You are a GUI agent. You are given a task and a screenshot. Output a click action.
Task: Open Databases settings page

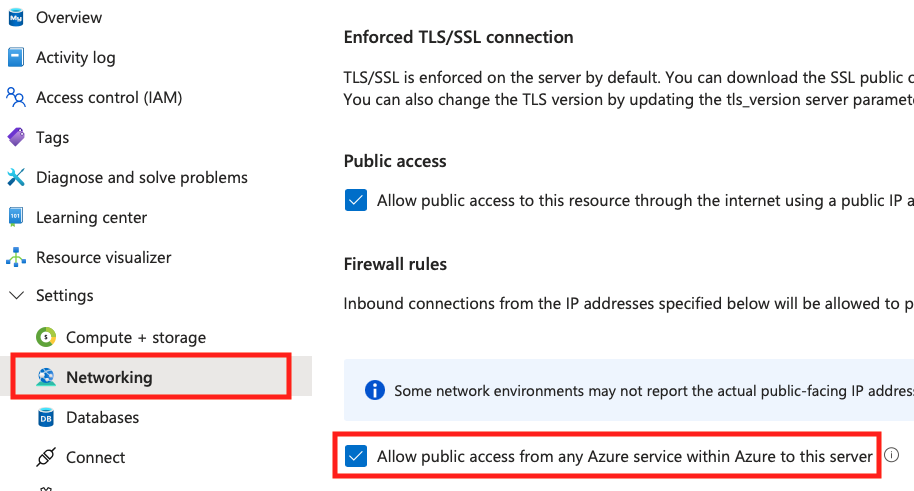(103, 418)
